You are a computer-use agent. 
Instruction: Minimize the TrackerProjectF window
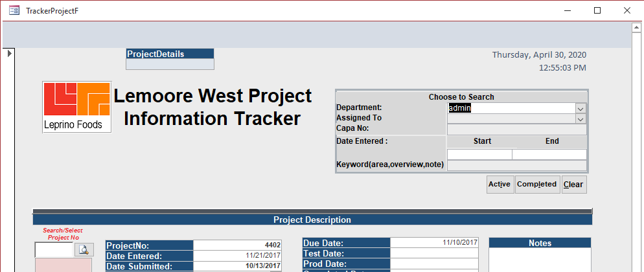pyautogui.click(x=568, y=10)
